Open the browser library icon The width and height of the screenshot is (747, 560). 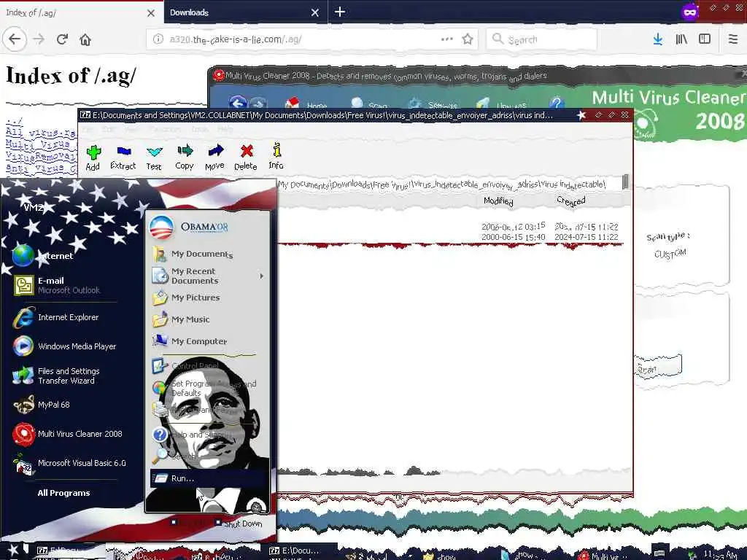[x=681, y=39]
